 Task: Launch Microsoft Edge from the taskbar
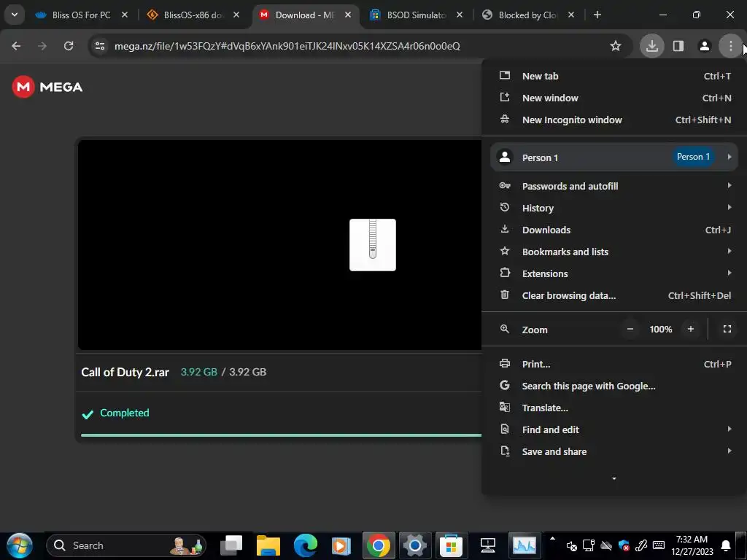coord(305,545)
